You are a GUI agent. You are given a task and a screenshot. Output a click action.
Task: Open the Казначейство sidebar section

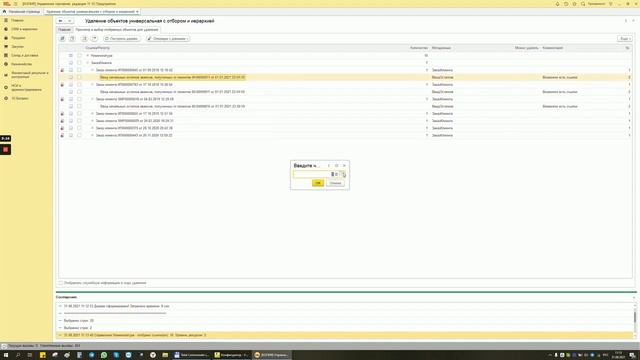coord(21,64)
